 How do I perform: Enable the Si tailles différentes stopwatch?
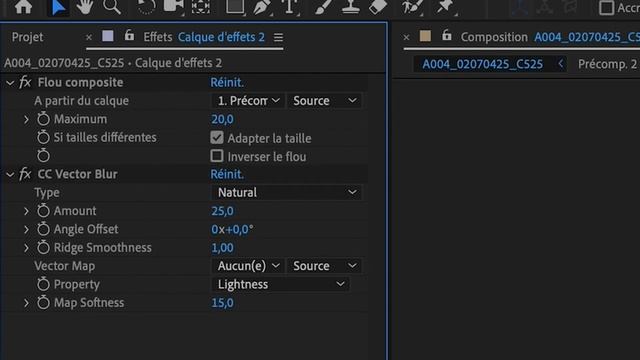(x=43, y=138)
